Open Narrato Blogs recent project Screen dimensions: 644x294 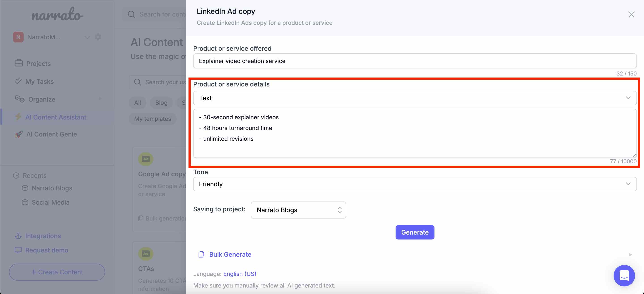(52, 188)
